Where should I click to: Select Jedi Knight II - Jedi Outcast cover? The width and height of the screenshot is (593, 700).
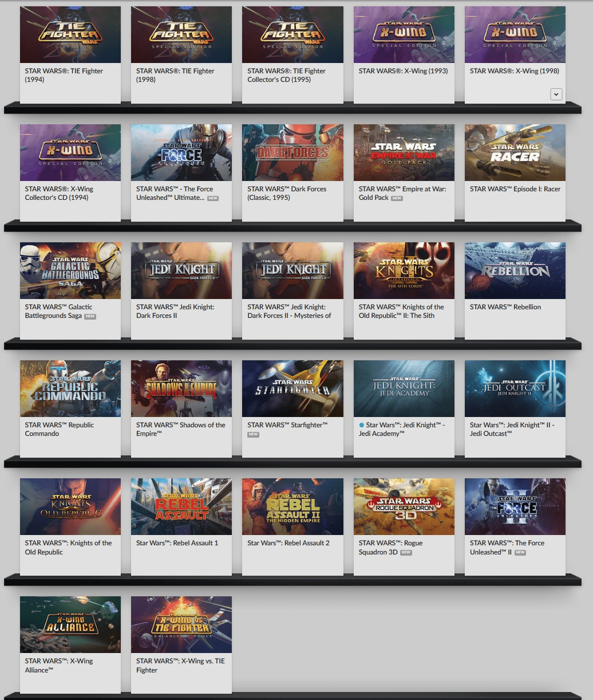pyautogui.click(x=515, y=388)
